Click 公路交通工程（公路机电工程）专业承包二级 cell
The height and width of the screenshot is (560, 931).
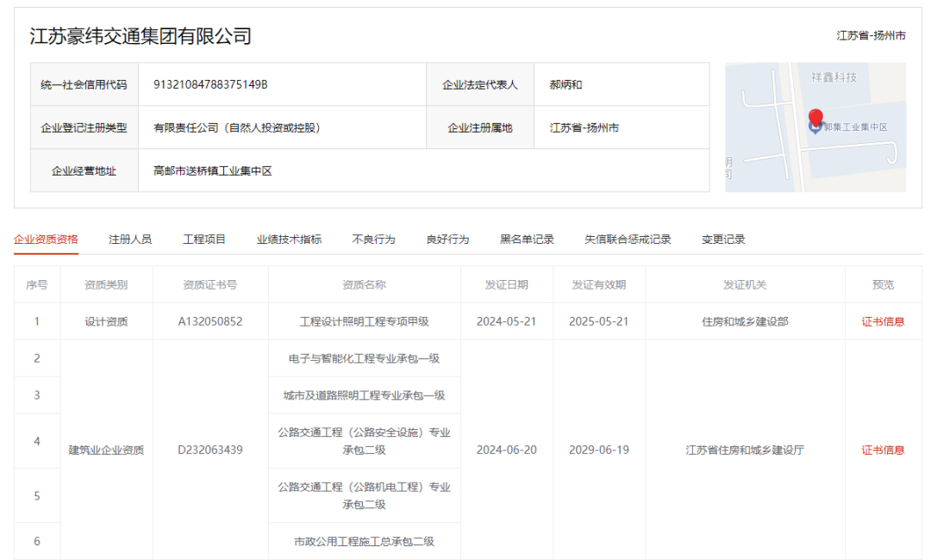click(x=364, y=495)
